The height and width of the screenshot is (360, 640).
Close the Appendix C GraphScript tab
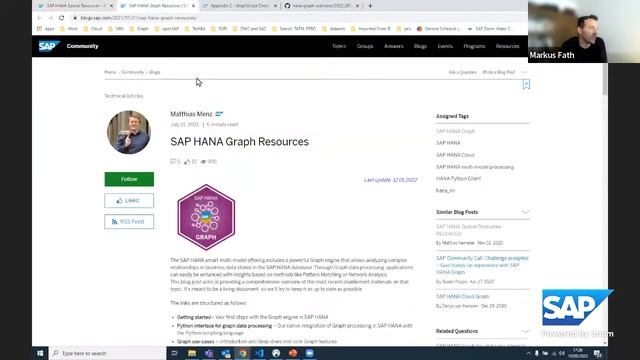(275, 6)
